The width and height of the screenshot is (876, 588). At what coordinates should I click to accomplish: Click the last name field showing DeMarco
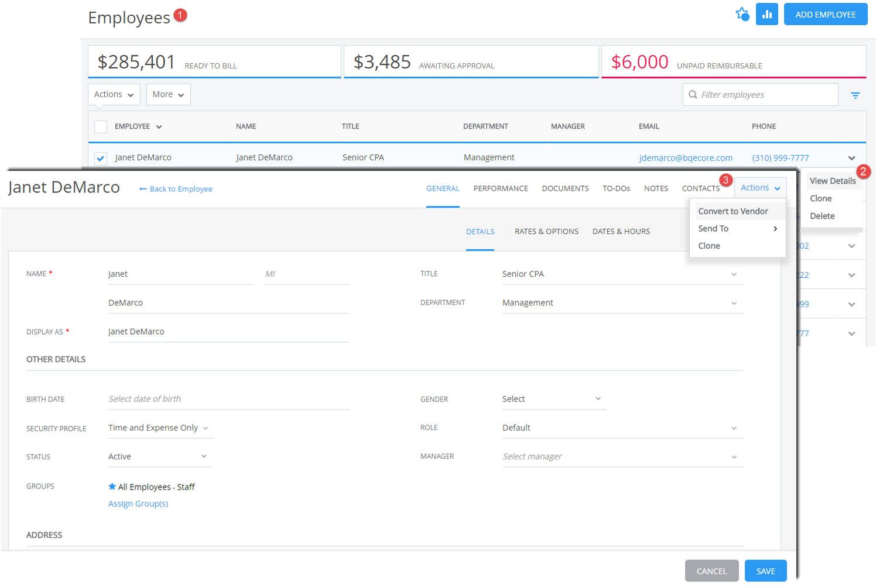point(228,302)
